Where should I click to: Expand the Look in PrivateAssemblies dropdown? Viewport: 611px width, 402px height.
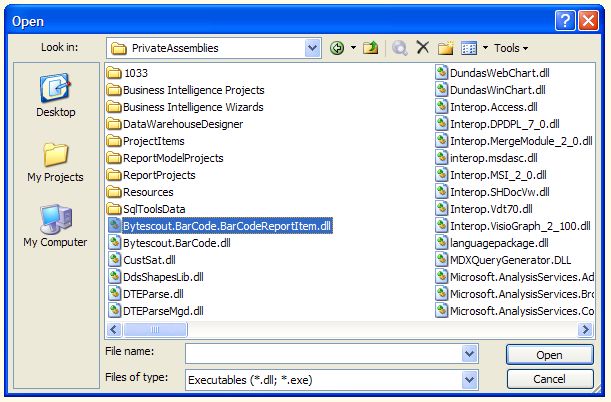coord(312,48)
